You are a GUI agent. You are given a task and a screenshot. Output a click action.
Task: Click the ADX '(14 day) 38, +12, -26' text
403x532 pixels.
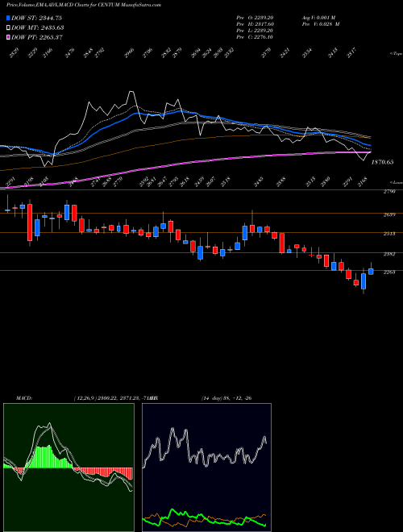[226, 398]
